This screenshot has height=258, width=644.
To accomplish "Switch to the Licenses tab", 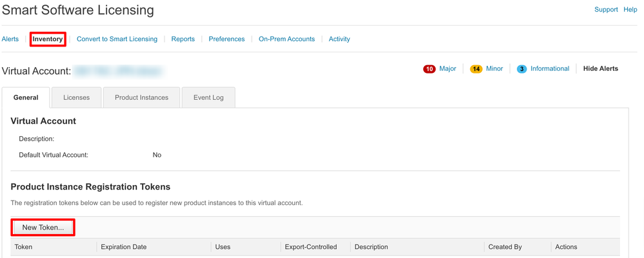I will pos(76,97).
